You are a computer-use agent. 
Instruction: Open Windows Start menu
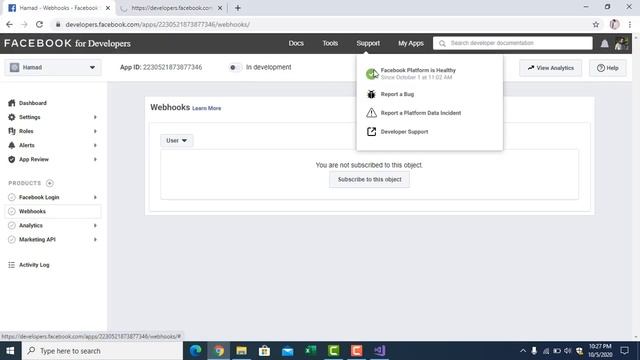10,351
